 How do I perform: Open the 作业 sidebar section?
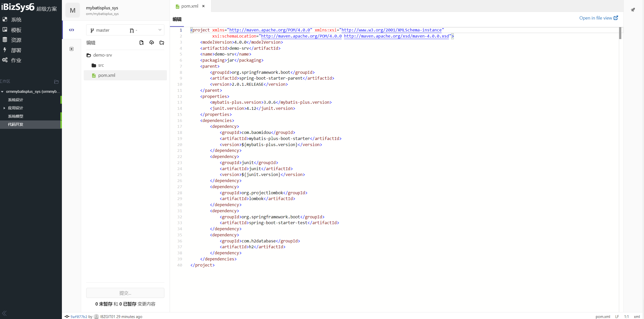point(12,60)
